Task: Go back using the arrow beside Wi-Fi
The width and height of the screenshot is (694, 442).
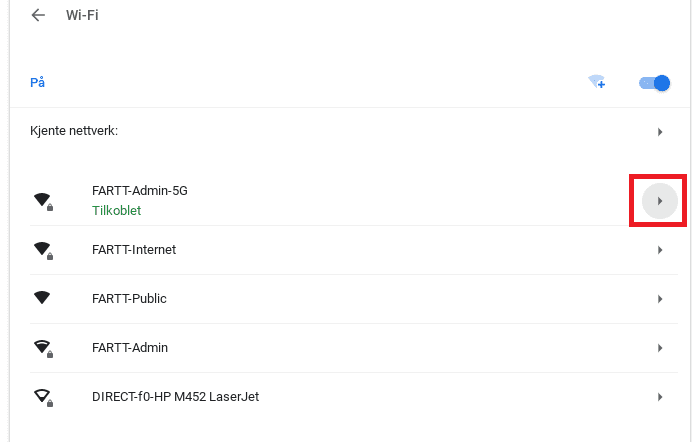Action: point(39,15)
